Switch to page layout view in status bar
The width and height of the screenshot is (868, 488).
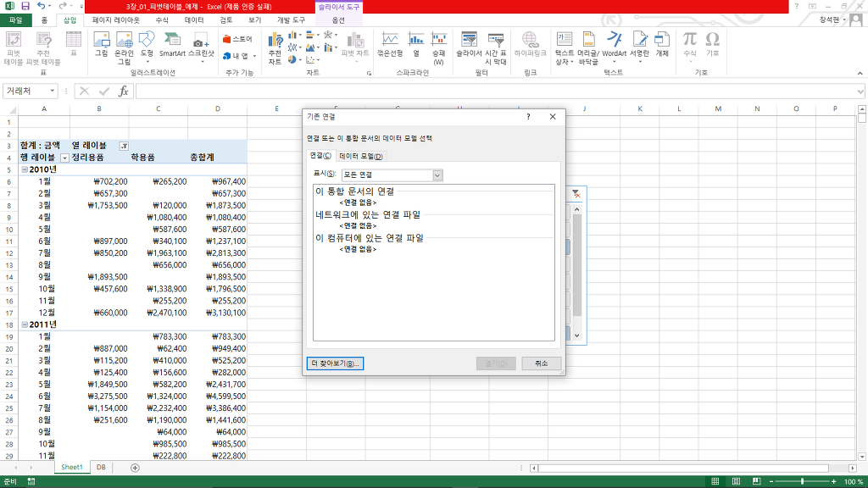[x=736, y=481]
